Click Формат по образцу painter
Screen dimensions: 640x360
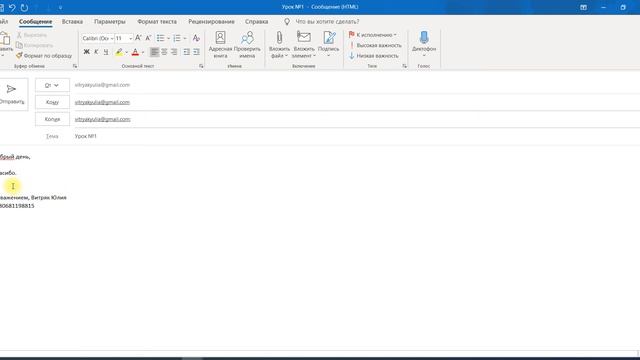(44, 56)
